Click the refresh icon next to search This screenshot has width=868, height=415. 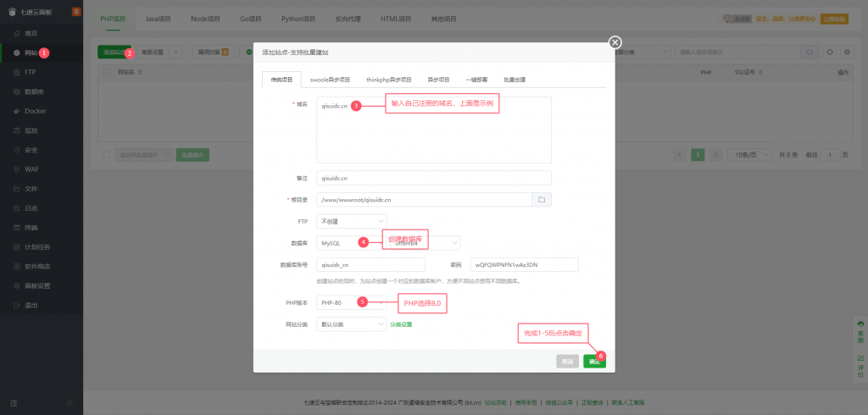click(x=829, y=52)
